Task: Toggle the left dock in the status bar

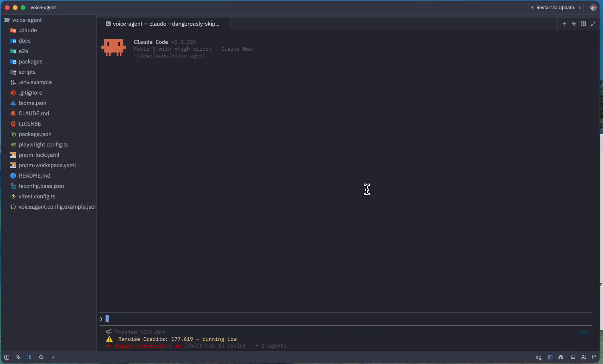Action: (x=7, y=357)
